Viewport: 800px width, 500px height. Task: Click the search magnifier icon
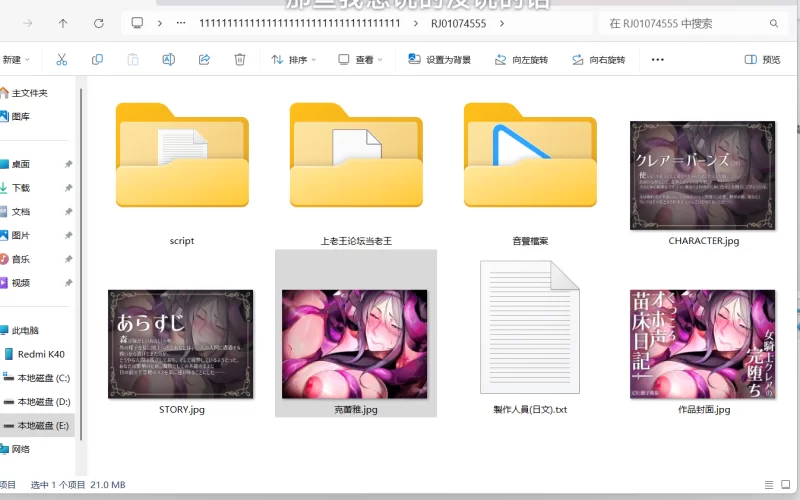(x=774, y=23)
